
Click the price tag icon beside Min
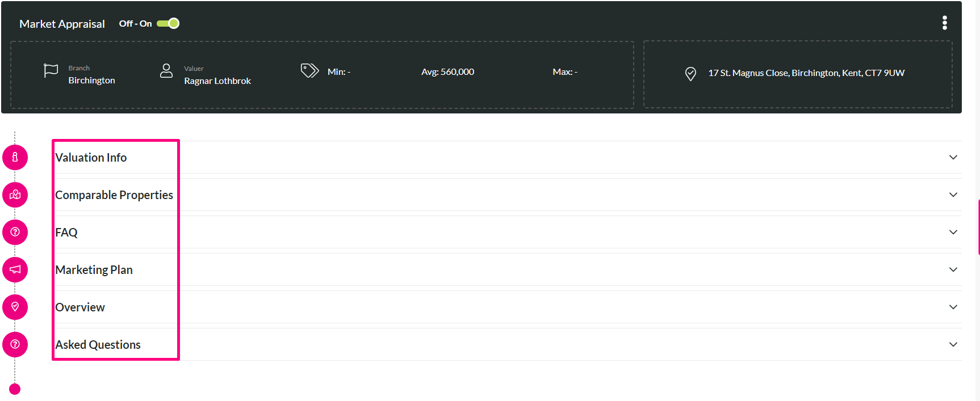coord(309,71)
